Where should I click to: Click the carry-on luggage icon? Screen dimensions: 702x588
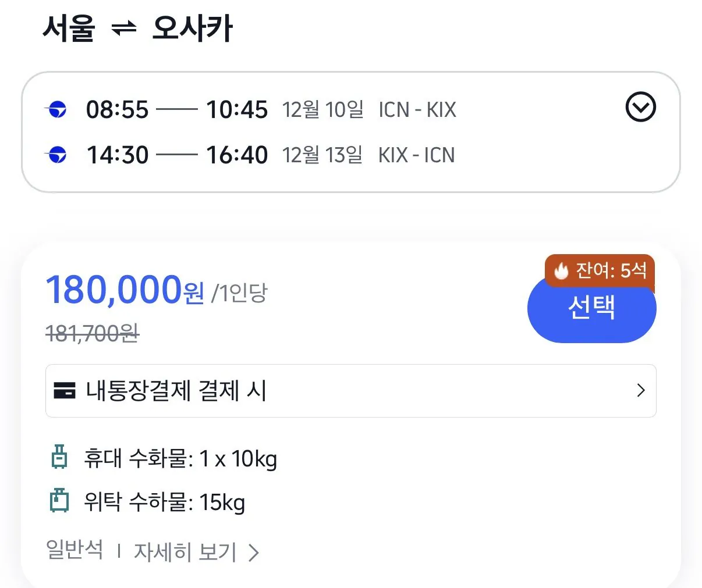(x=59, y=457)
